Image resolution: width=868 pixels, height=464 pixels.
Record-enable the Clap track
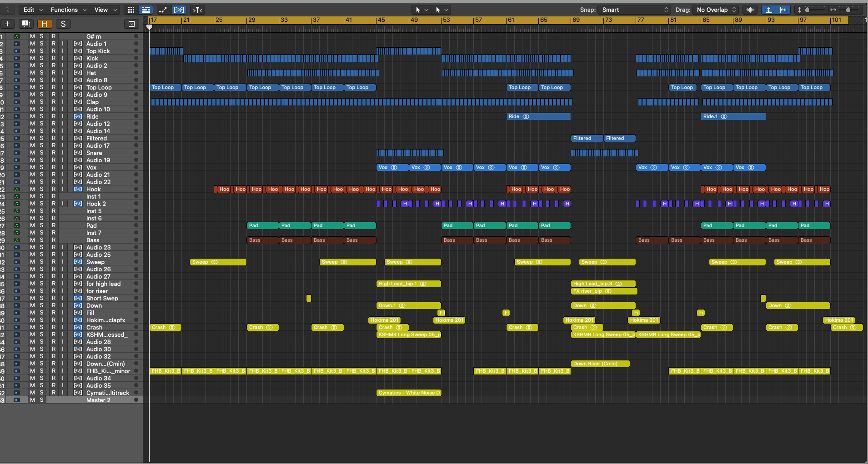tap(54, 102)
